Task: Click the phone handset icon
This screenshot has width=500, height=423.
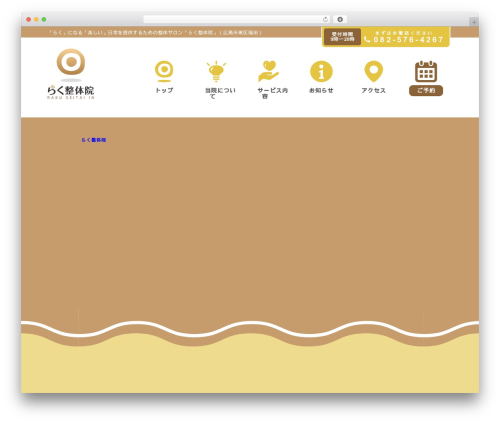Action: point(367,40)
